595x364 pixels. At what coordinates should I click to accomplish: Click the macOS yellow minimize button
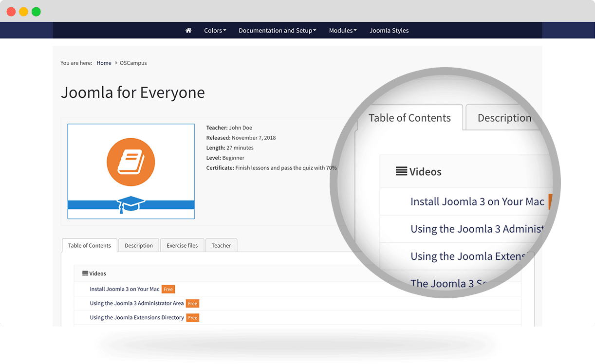tap(23, 12)
